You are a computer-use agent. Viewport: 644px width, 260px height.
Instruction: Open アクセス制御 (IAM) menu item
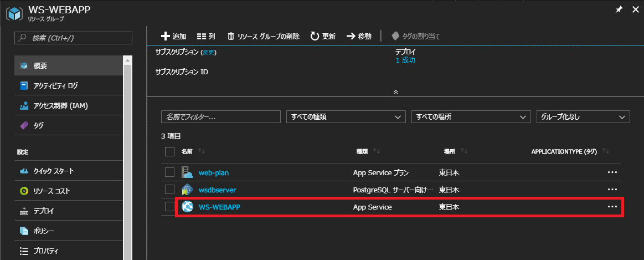69,106
